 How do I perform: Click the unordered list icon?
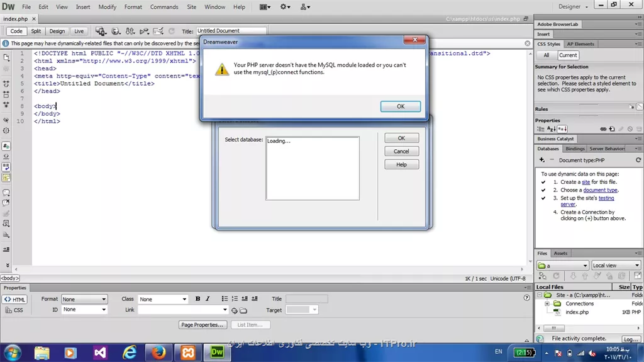pos(225,298)
